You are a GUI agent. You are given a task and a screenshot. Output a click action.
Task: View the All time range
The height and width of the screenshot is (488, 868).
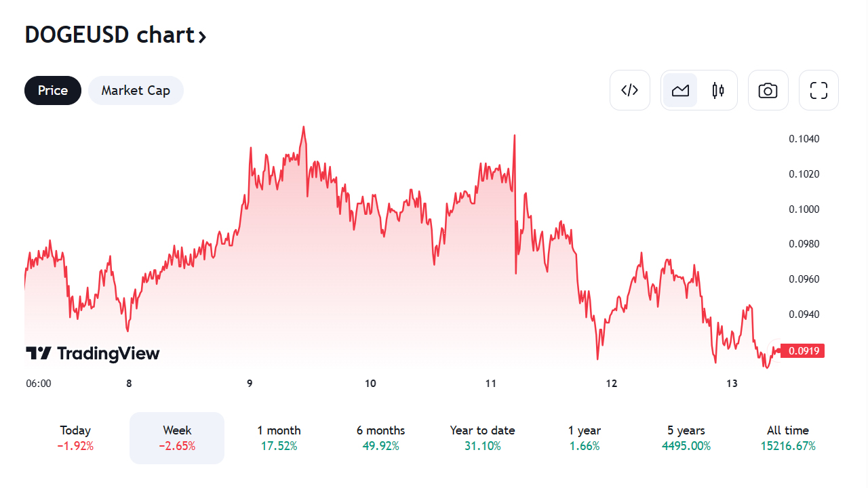click(787, 438)
